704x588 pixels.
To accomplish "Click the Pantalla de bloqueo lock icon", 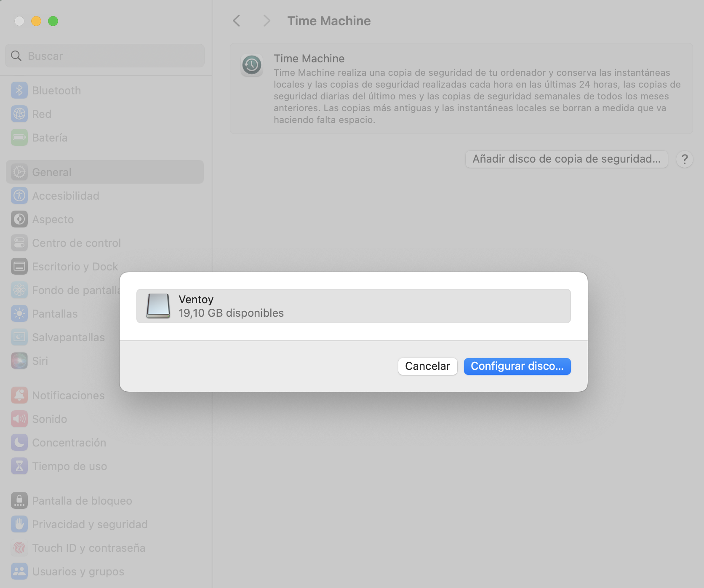I will point(19,501).
